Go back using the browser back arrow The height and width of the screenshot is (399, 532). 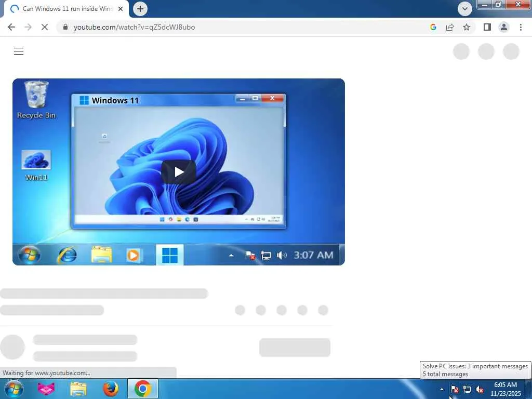11,27
